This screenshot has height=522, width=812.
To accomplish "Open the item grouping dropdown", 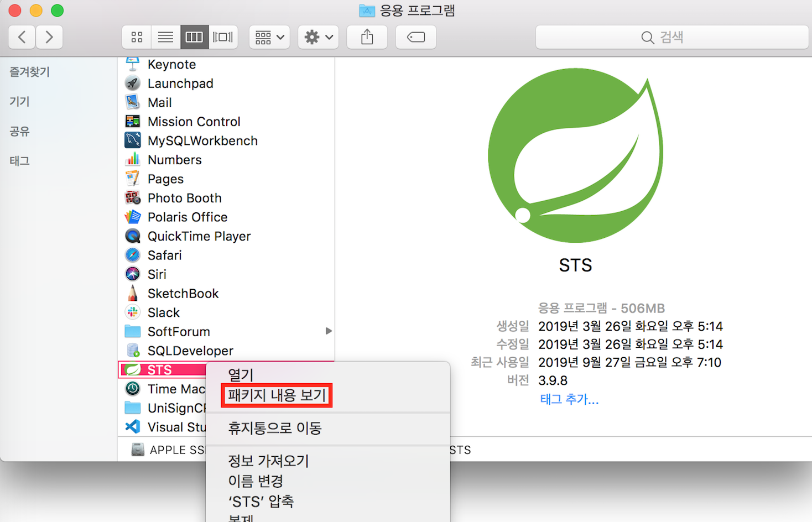I will (x=269, y=37).
